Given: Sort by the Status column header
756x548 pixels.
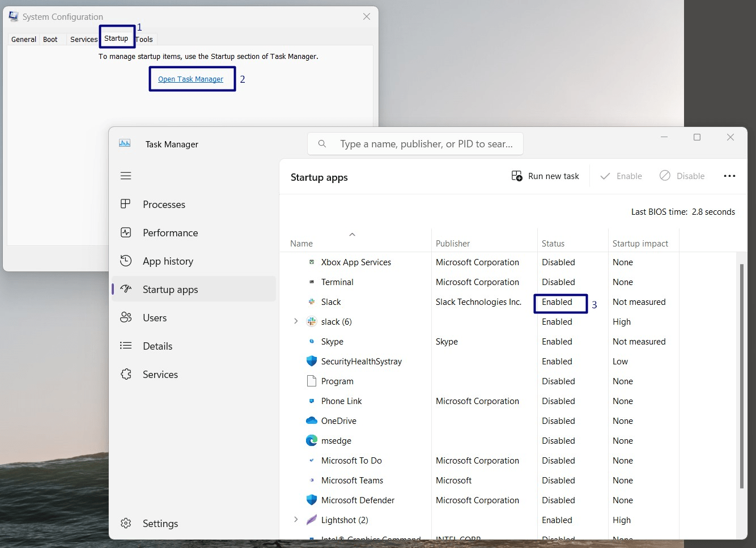Looking at the screenshot, I should (x=573, y=243).
